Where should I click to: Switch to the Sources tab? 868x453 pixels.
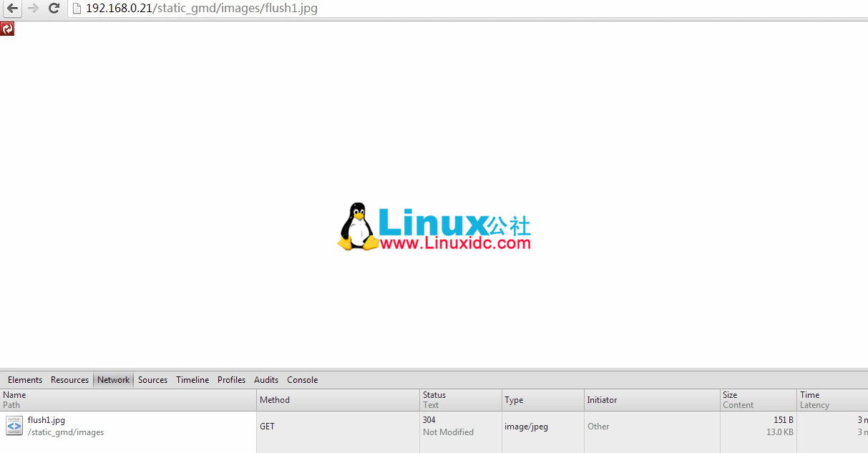[152, 380]
